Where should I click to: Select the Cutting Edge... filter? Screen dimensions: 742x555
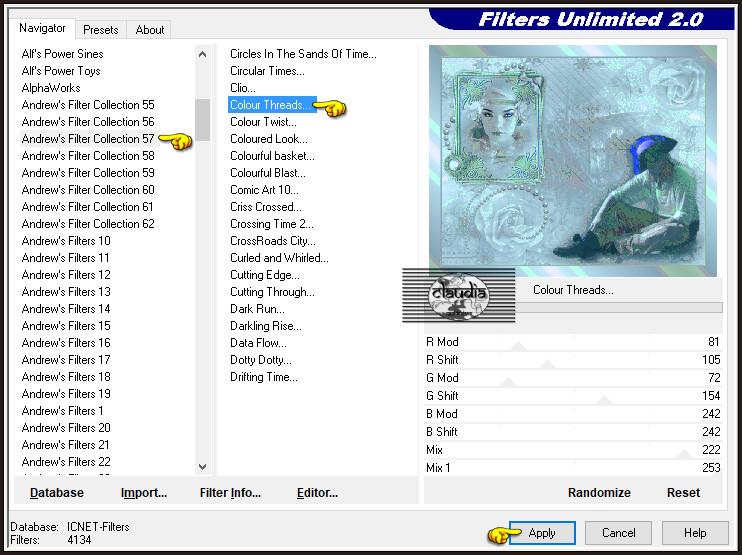tap(265, 275)
